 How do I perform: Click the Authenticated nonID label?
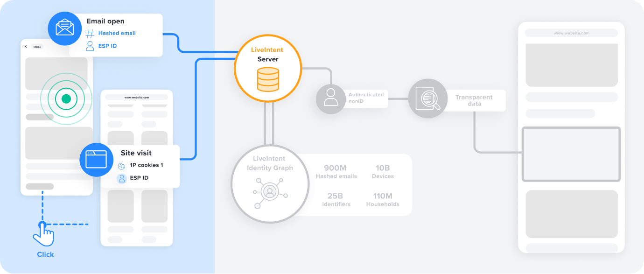point(366,98)
